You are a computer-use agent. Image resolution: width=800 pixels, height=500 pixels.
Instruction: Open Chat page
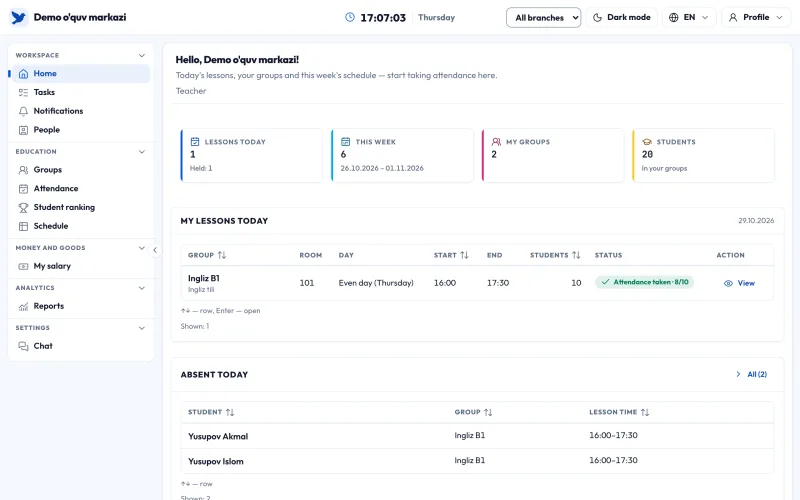[x=81, y=346]
